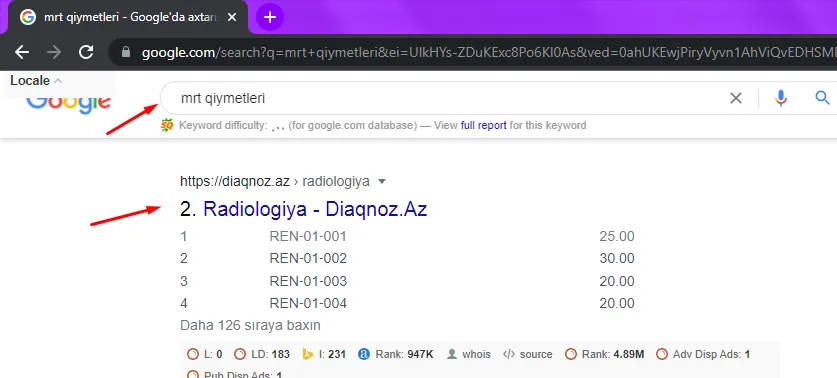Open the Radiologiya - Diaqnoz.Az result
The image size is (837, 378).
click(x=315, y=209)
